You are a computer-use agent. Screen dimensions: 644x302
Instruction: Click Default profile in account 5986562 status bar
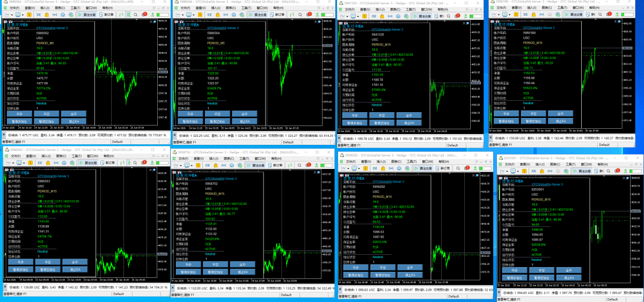[117, 142]
